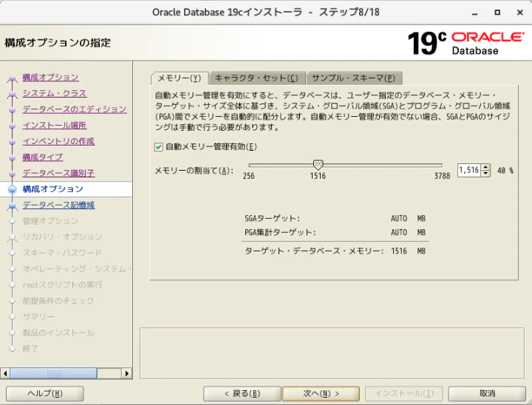
Task: Go to 構成タイプ step
Action: coord(43,157)
